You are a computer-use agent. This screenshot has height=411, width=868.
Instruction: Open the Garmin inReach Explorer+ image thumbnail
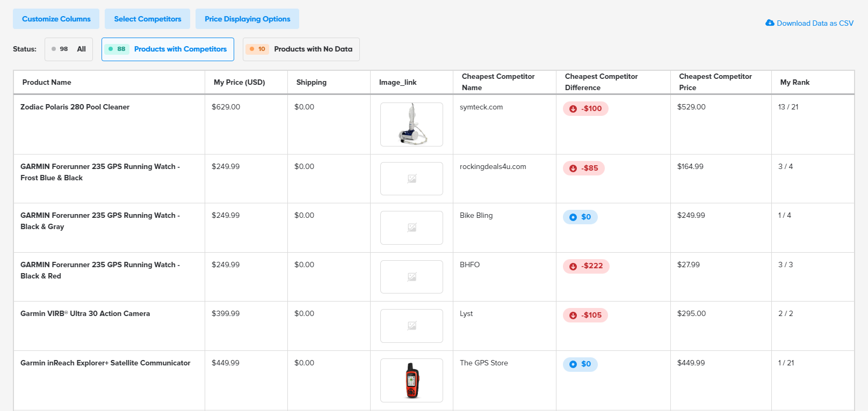[x=412, y=380]
